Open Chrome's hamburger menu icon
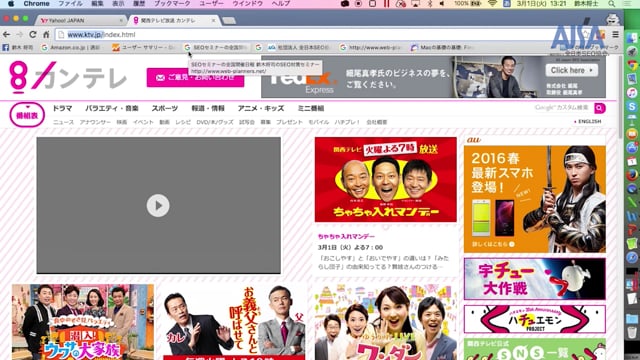The width and height of the screenshot is (640, 360). coord(616,35)
